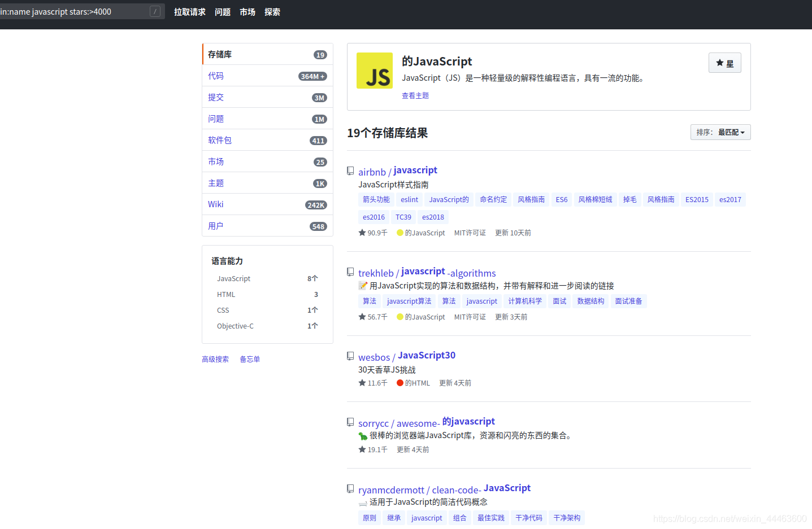Viewport: 812px width, 529px height.
Task: Select the Wiki filter with 242K results
Action: pyautogui.click(x=267, y=204)
